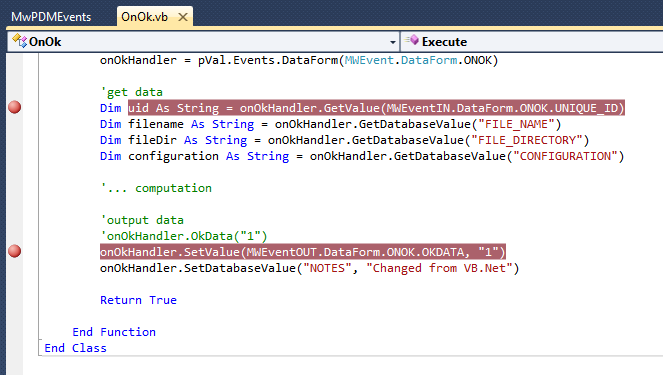Click the highlighted uid As String statement
Viewport: 663px width, 375px height.
coord(376,108)
